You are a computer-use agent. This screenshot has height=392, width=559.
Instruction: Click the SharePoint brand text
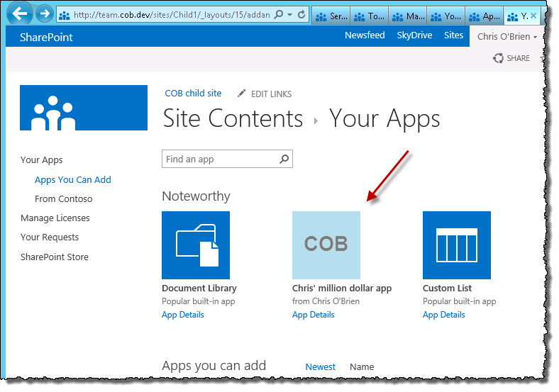tap(46, 37)
